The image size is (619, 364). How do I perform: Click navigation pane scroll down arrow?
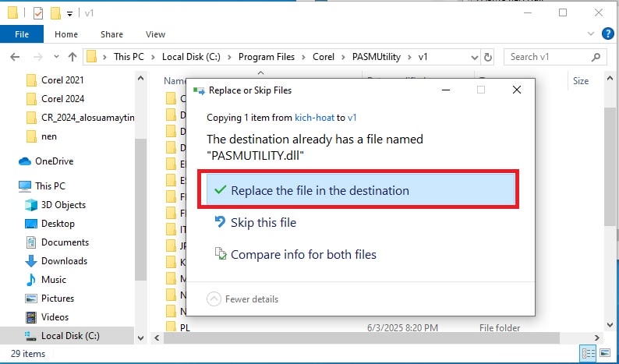click(x=140, y=338)
